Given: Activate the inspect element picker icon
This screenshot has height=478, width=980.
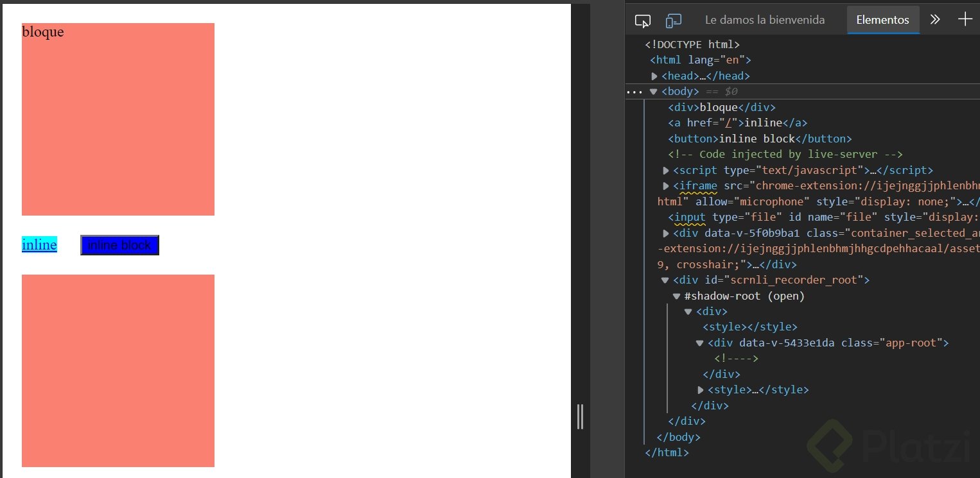Looking at the screenshot, I should (642, 21).
